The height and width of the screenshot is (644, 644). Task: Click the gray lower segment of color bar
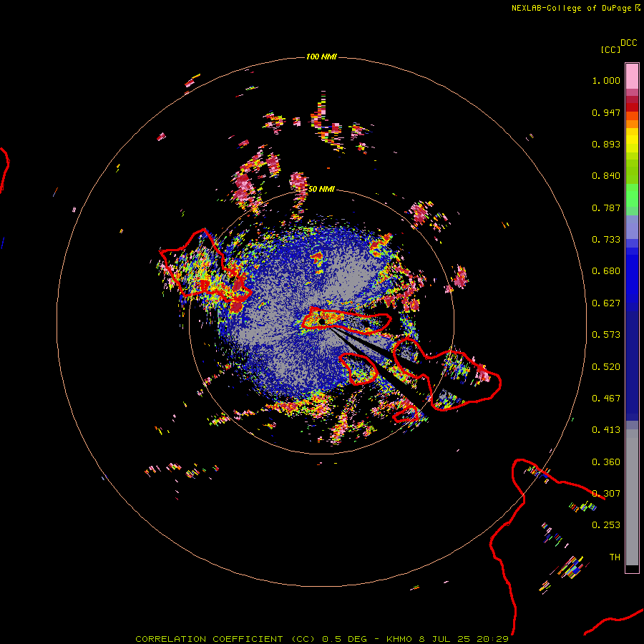pyautogui.click(x=632, y=497)
